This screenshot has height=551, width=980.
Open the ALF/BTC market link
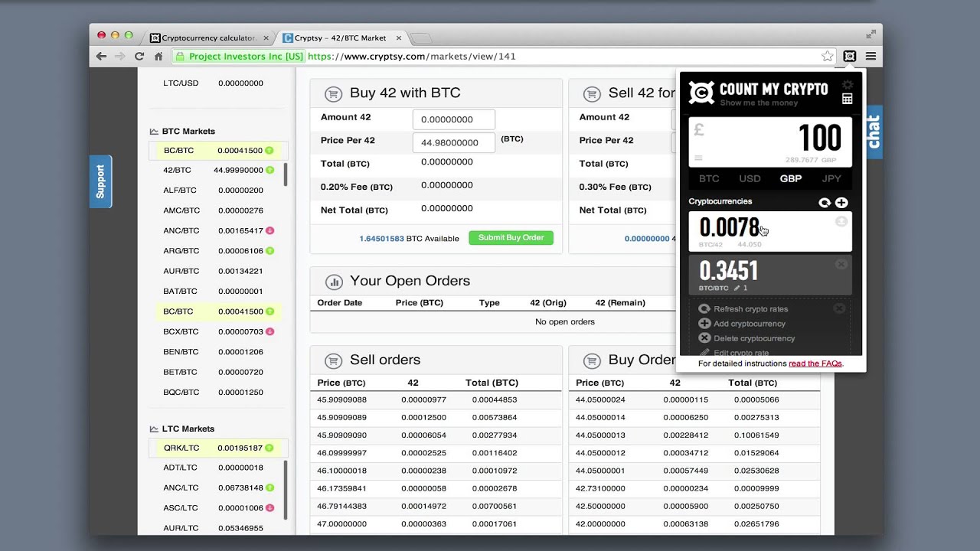point(180,191)
